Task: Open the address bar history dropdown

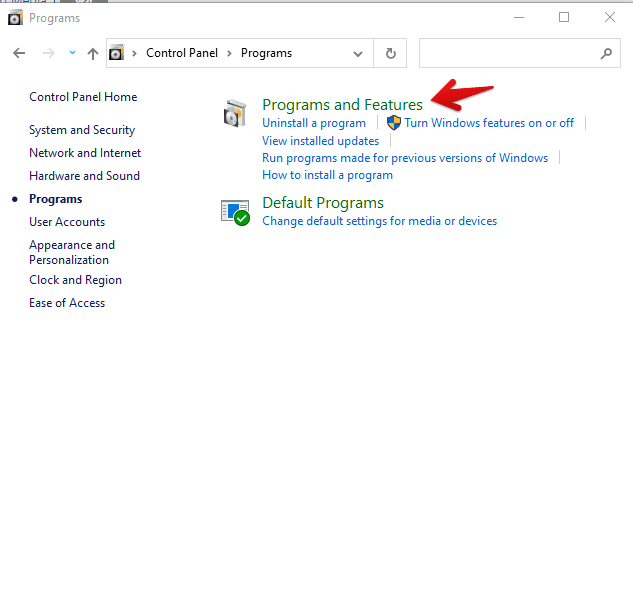Action: (358, 53)
